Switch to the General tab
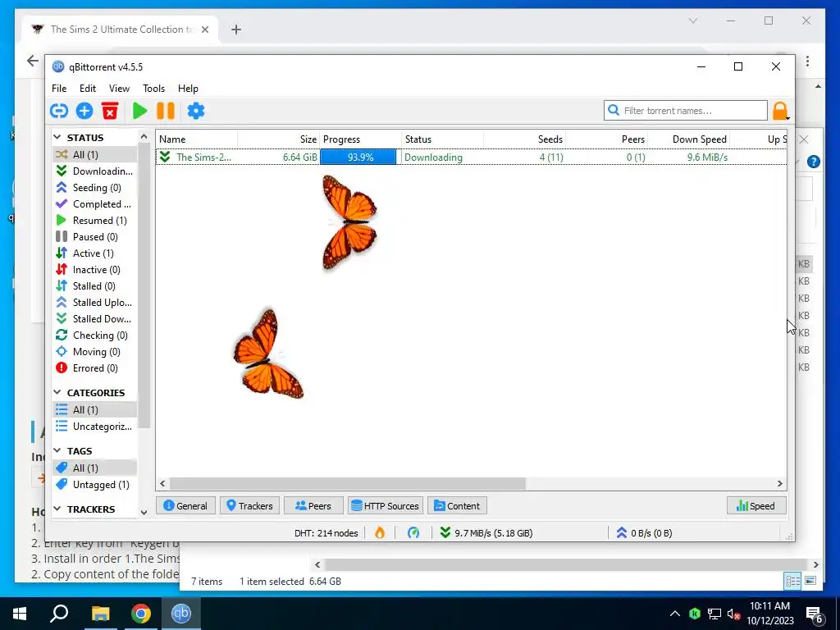Viewport: 840px width, 630px height. click(185, 505)
